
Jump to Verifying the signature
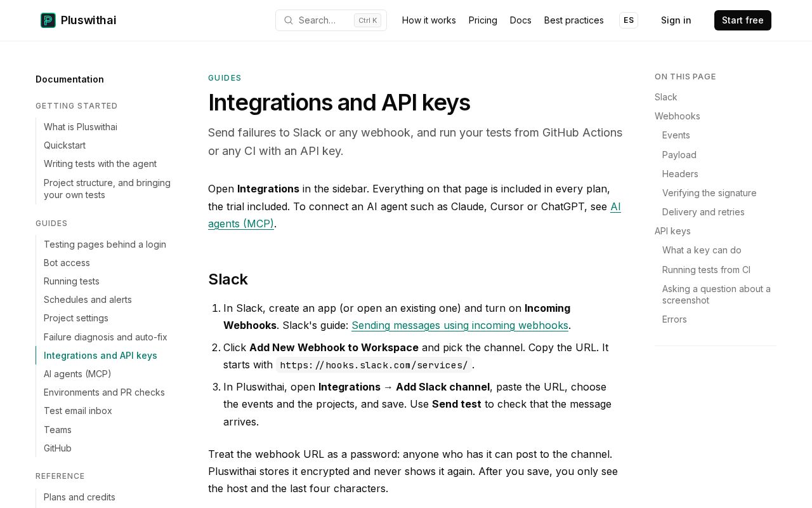pyautogui.click(x=709, y=193)
